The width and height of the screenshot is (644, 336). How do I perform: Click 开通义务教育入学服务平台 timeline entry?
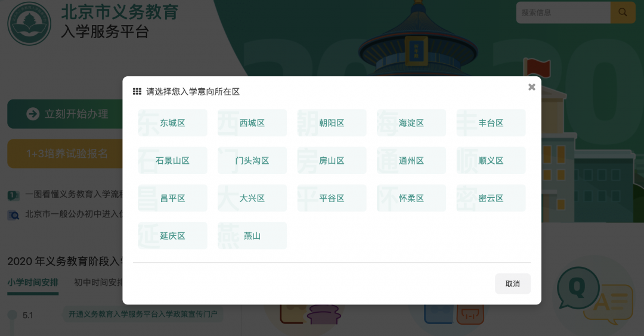[143, 314]
